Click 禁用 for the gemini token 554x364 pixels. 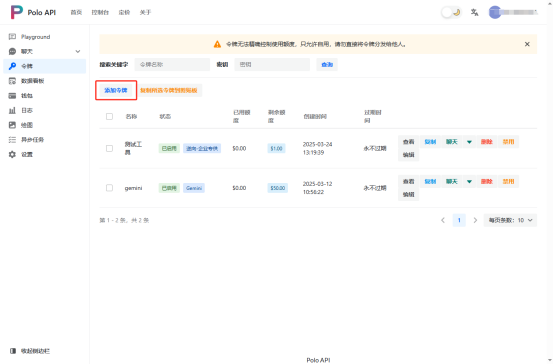[508, 181]
